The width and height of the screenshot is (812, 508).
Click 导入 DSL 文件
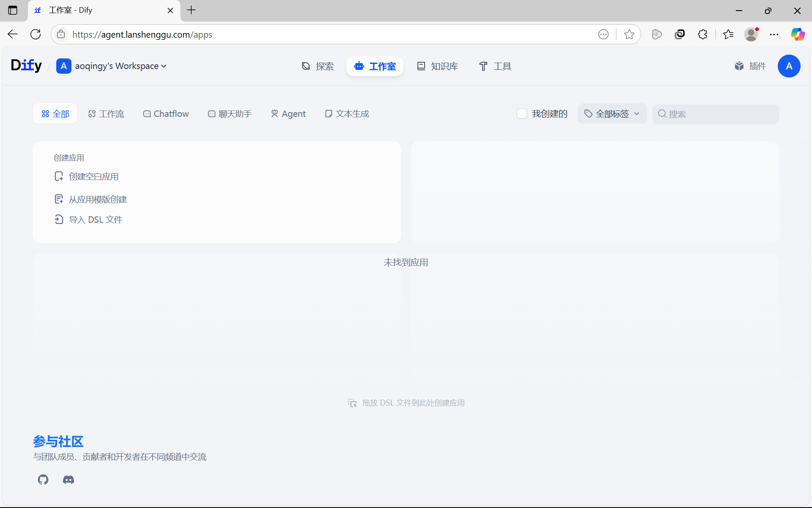click(x=88, y=220)
